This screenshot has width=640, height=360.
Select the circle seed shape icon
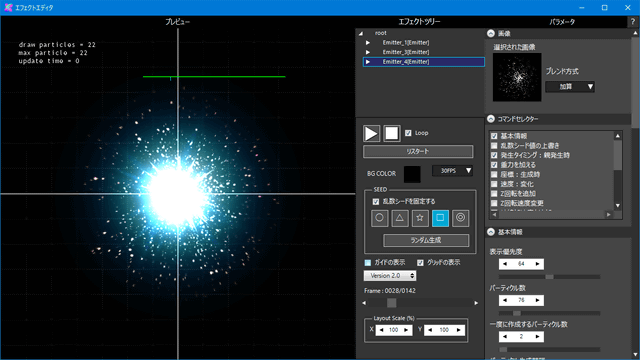tap(380, 218)
